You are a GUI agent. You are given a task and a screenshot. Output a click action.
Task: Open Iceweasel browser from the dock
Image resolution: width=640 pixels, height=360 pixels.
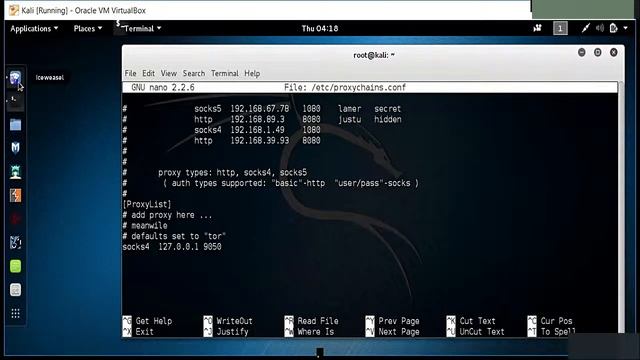click(15, 77)
